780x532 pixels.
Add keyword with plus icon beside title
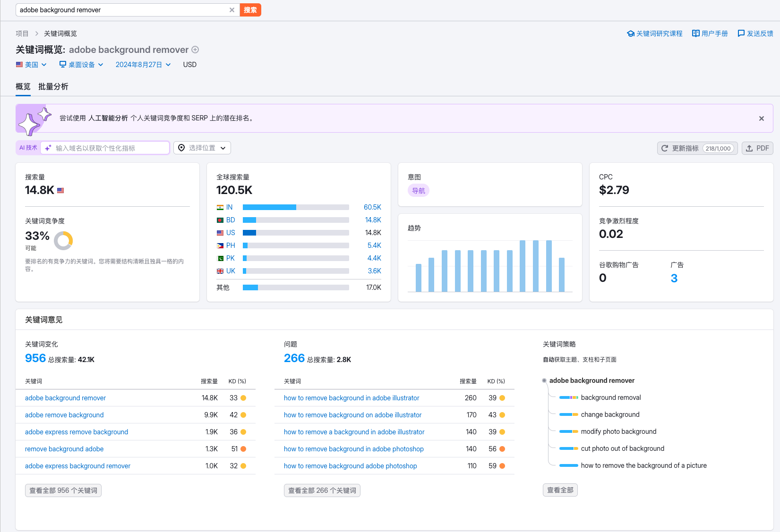click(195, 50)
